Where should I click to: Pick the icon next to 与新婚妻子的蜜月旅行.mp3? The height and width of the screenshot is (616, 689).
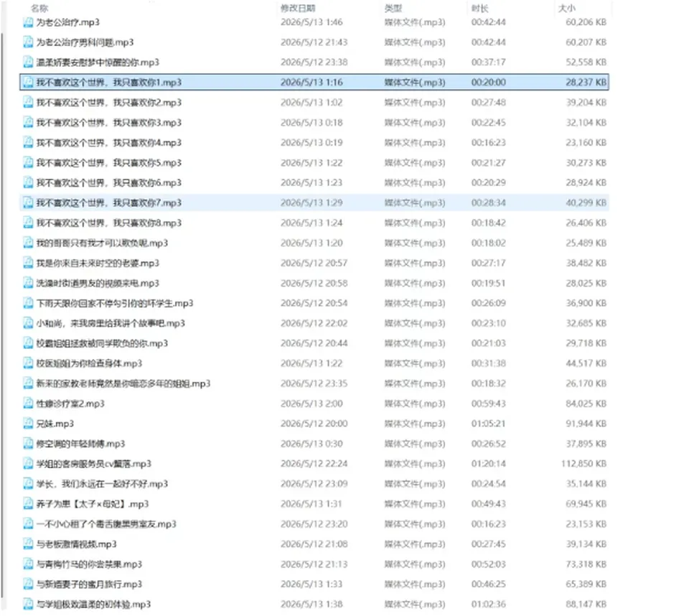[x=28, y=584]
